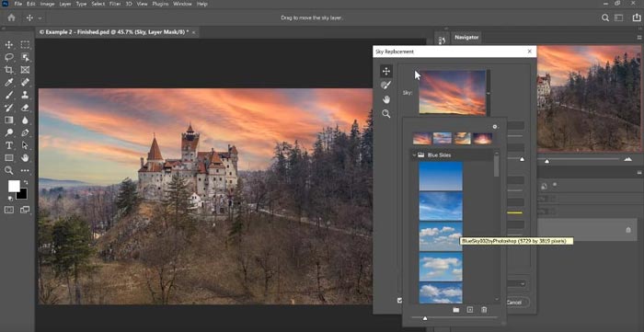Select the Rectangular Marquee tool
The image size is (644, 332).
pyautogui.click(x=25, y=45)
